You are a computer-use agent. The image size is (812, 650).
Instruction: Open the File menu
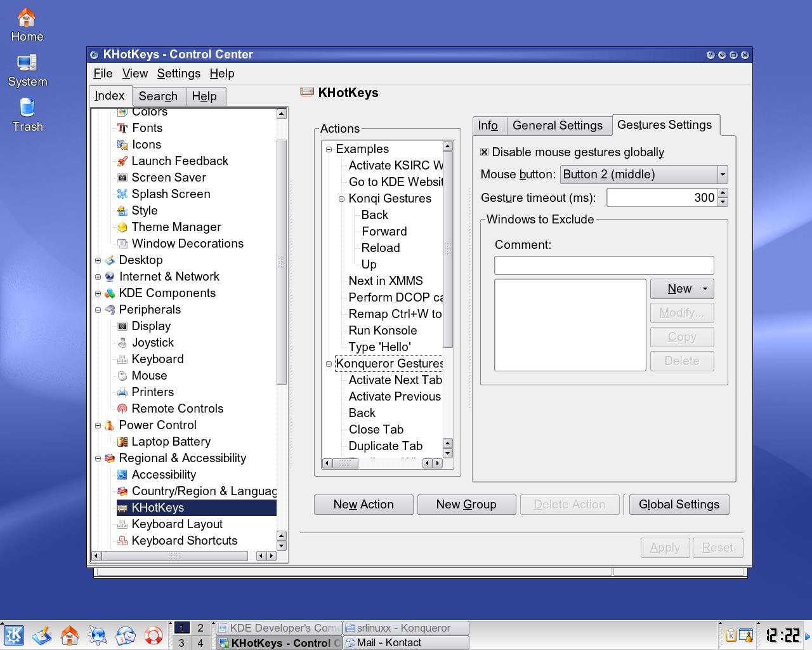pos(103,74)
